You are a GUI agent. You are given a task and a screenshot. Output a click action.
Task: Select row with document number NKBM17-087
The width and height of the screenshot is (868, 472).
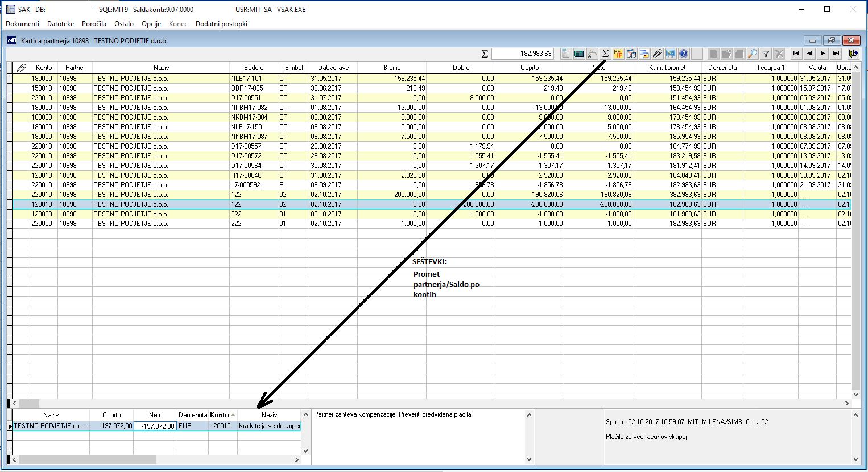pyautogui.click(x=249, y=137)
